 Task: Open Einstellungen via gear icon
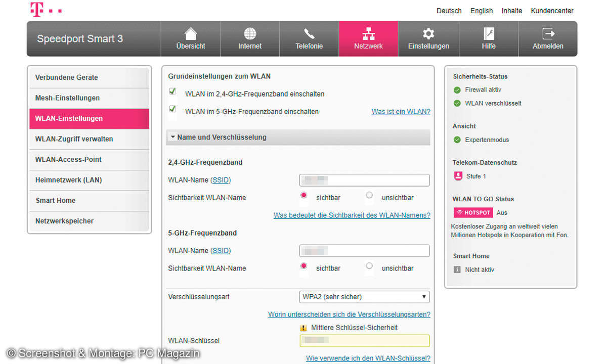click(x=428, y=34)
